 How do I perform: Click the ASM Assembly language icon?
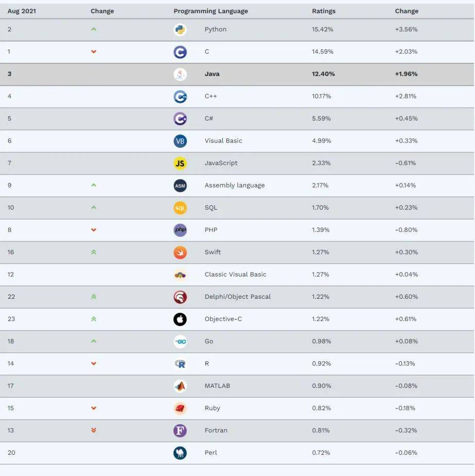tap(180, 186)
